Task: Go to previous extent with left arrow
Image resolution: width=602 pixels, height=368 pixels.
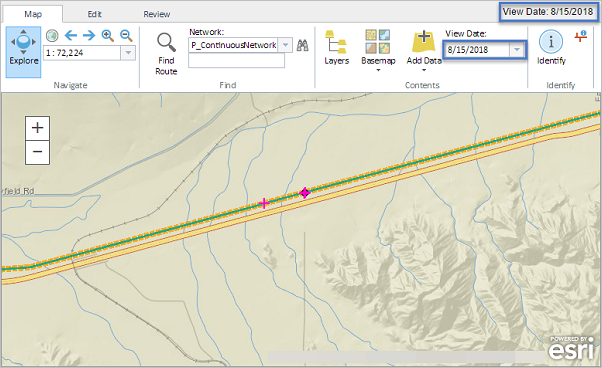Action: pos(71,36)
